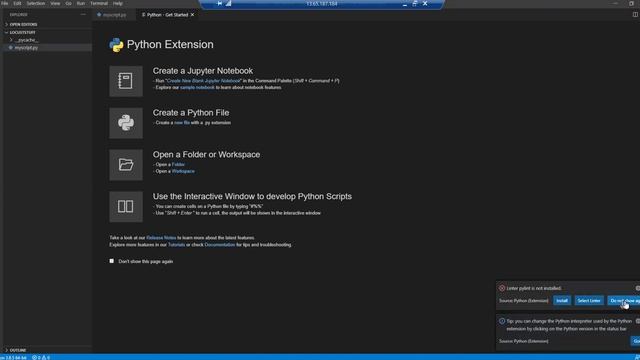Open the Terminal menu
This screenshot has height=360, width=640.
tap(99, 3)
